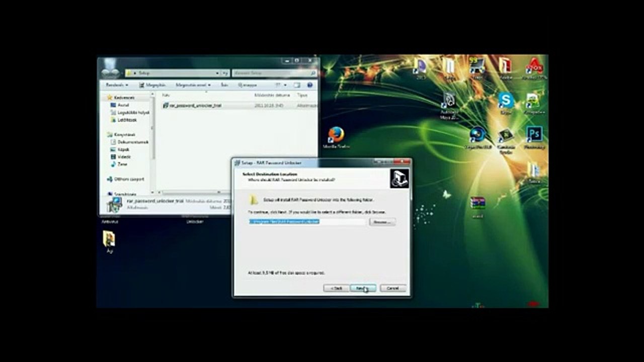Open the Autodesk Maya desktop shortcut
This screenshot has height=362, width=644.
coord(448,105)
